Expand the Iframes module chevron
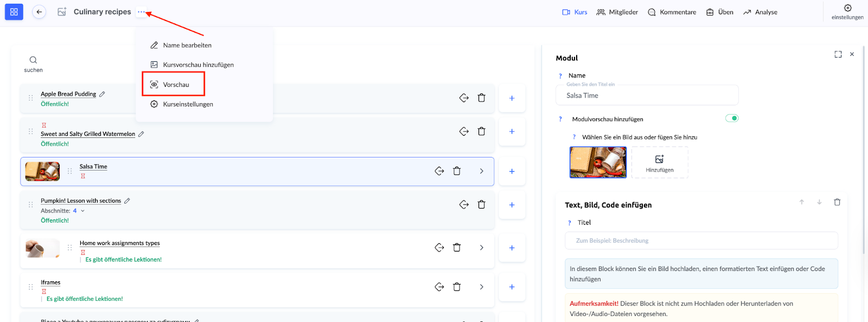This screenshot has width=868, height=322. click(x=481, y=287)
